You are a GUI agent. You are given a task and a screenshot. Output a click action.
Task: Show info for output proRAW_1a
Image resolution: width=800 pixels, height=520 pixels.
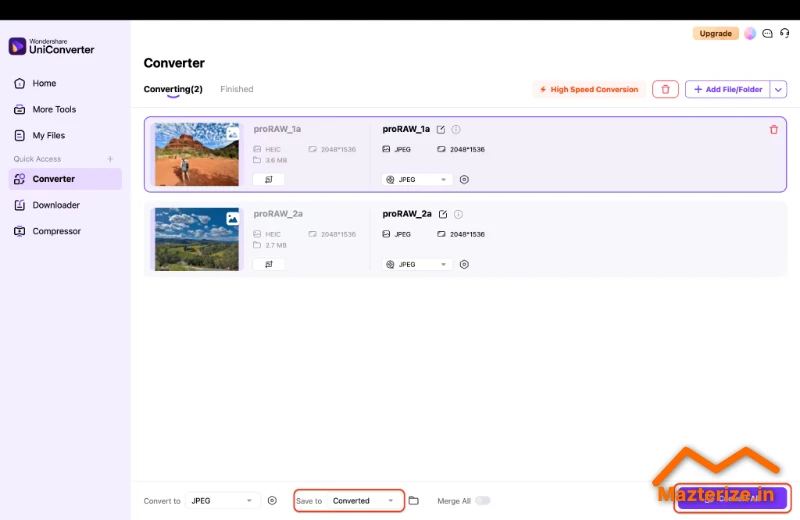[x=456, y=129]
